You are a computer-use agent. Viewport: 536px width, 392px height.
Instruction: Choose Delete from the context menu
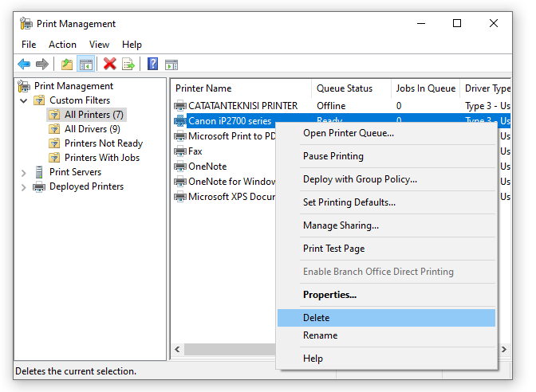tap(317, 318)
